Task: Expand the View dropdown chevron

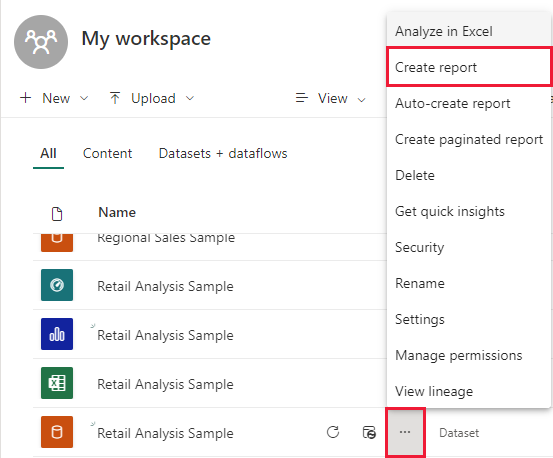Action: point(361,100)
